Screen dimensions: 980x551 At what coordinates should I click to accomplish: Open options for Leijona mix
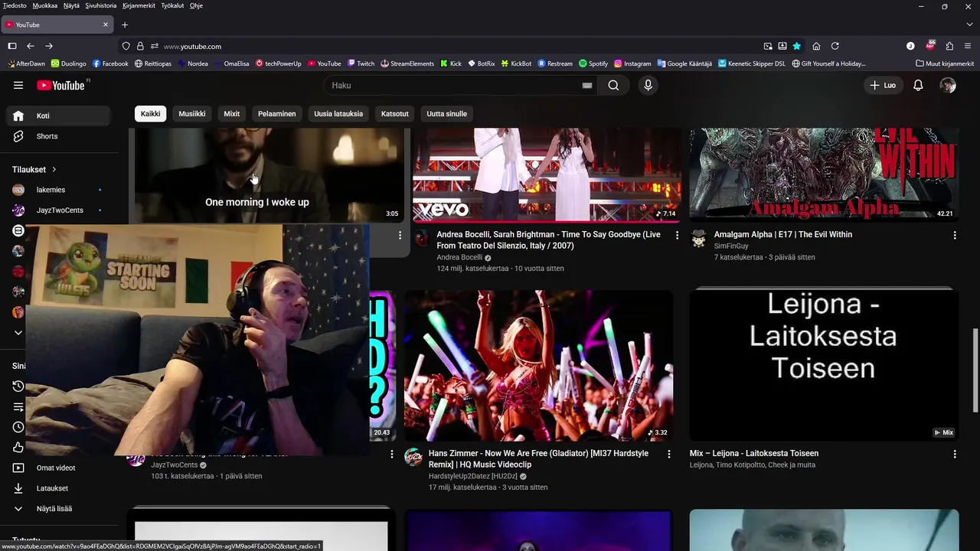pos(955,454)
